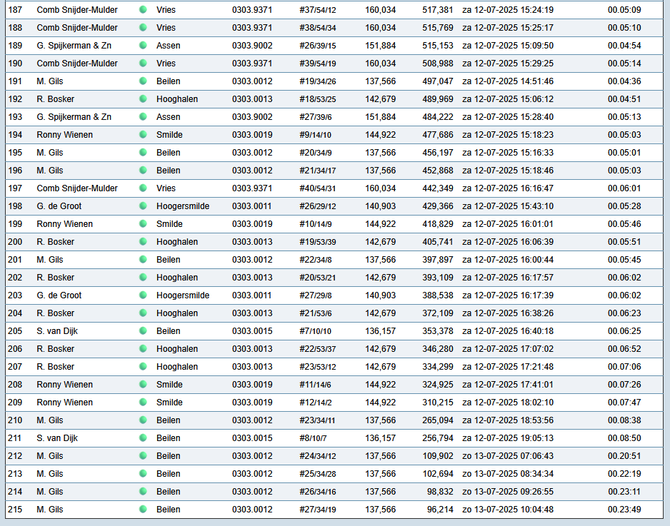Click distance 151,884 in row 189
The height and width of the screenshot is (526, 670).
(380, 46)
